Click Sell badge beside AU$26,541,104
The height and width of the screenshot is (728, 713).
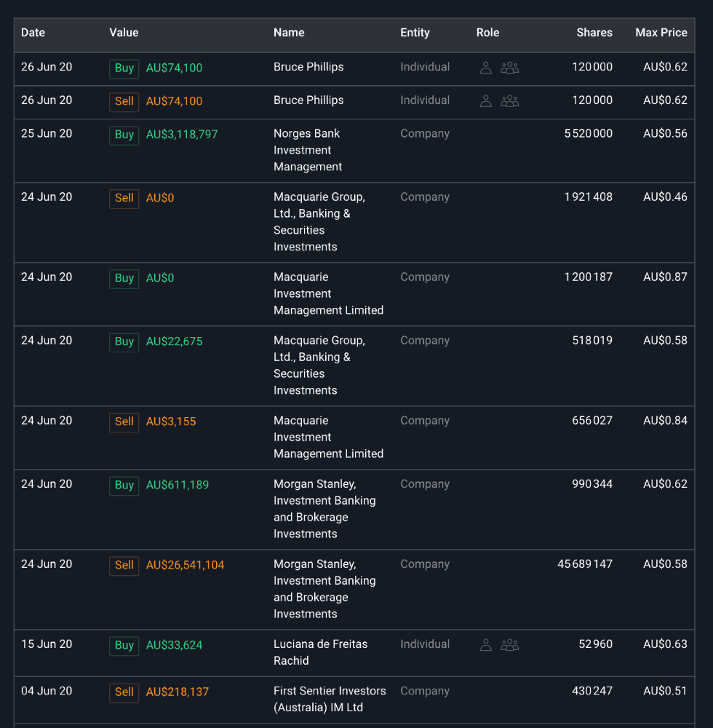(x=124, y=566)
